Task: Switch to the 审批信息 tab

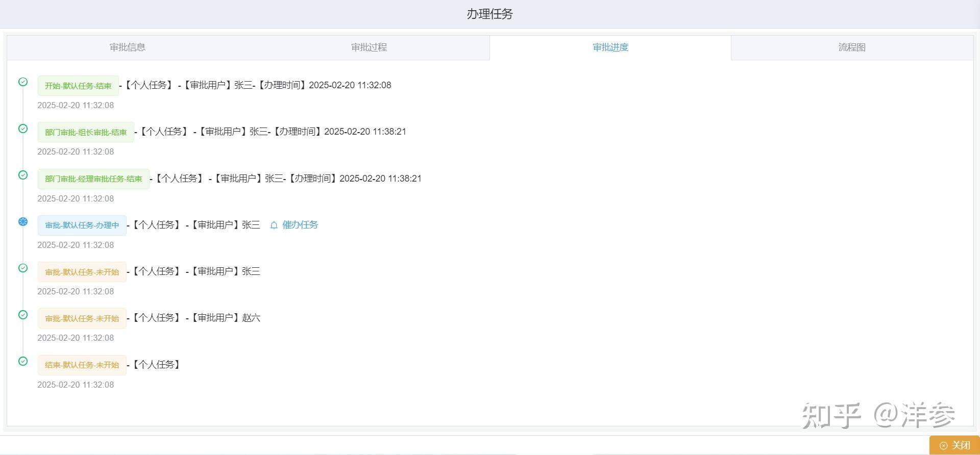Action: point(128,47)
